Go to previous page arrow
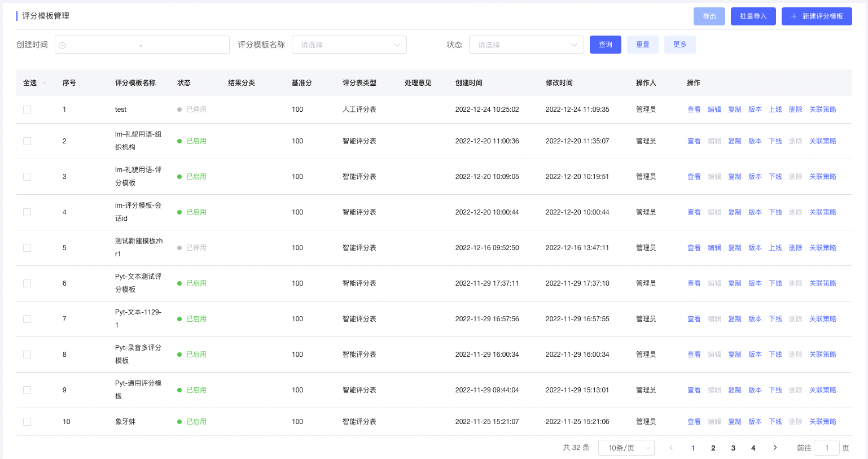This screenshot has width=868, height=459. [671, 448]
